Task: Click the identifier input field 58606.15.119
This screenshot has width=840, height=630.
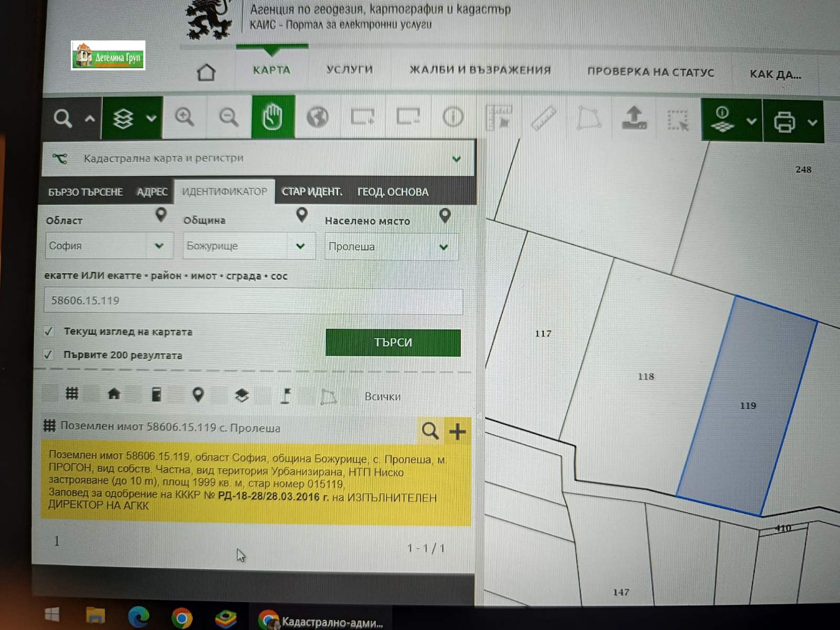Action: pos(253,301)
